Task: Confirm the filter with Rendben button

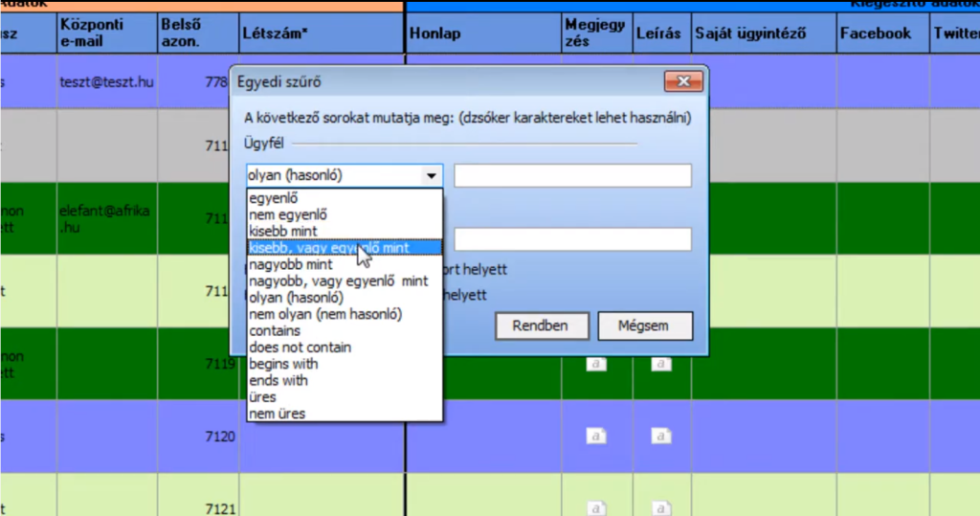Action: (541, 325)
